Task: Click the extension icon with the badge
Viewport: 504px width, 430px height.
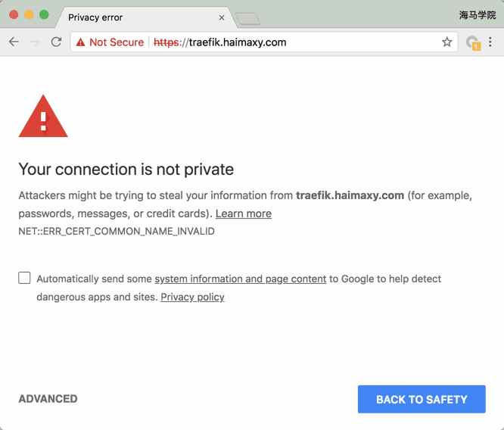Action: pos(473,43)
